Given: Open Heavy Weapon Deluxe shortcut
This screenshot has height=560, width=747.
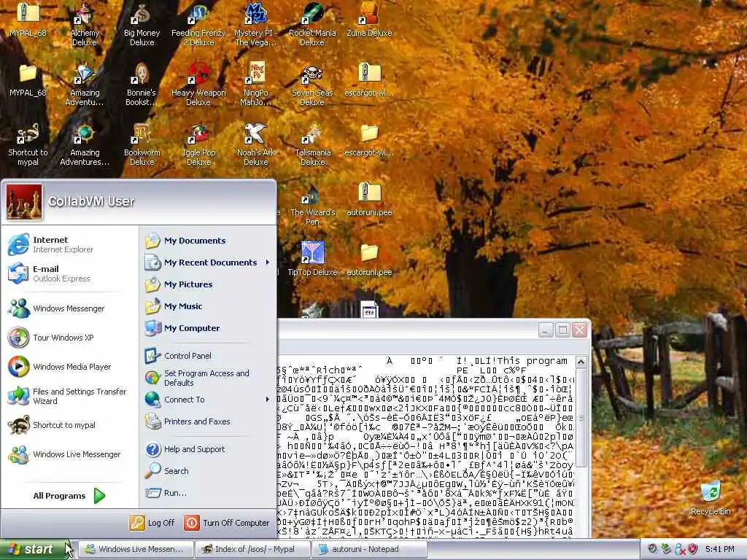Looking at the screenshot, I should tap(198, 85).
